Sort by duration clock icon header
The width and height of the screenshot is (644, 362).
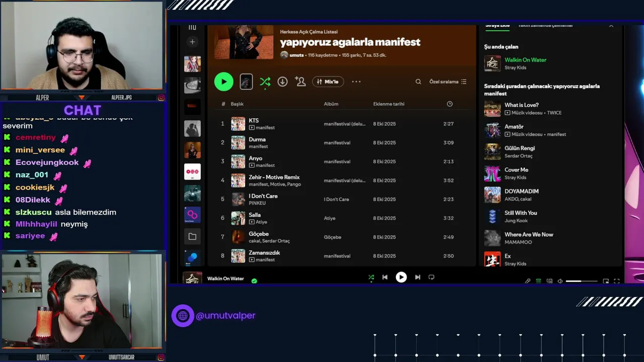point(450,104)
